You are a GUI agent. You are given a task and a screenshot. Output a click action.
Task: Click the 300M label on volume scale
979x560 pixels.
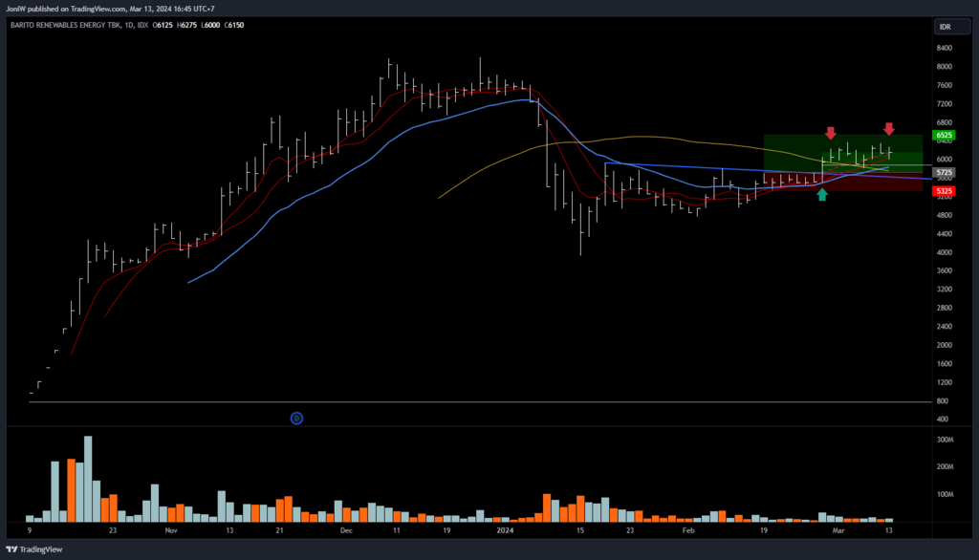(946, 440)
